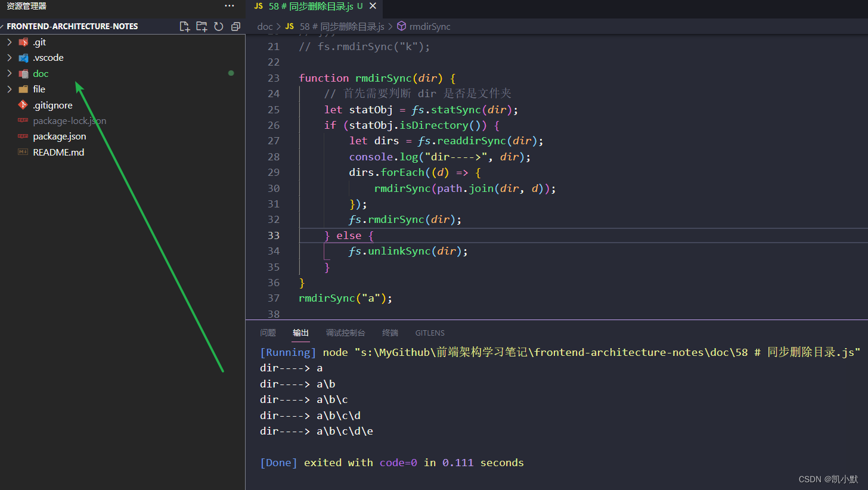Select the 58 # 同步删除目录.js editor tab
The width and height of the screenshot is (868, 490).
314,7
